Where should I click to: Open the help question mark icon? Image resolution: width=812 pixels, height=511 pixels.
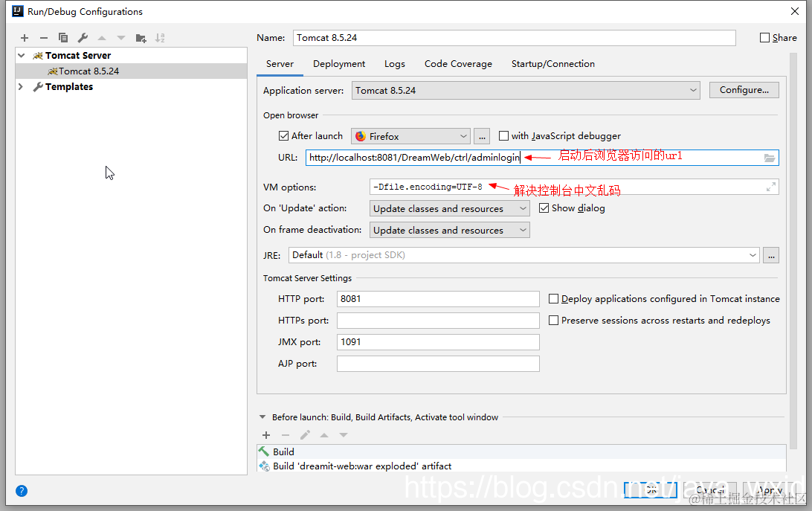(x=22, y=491)
